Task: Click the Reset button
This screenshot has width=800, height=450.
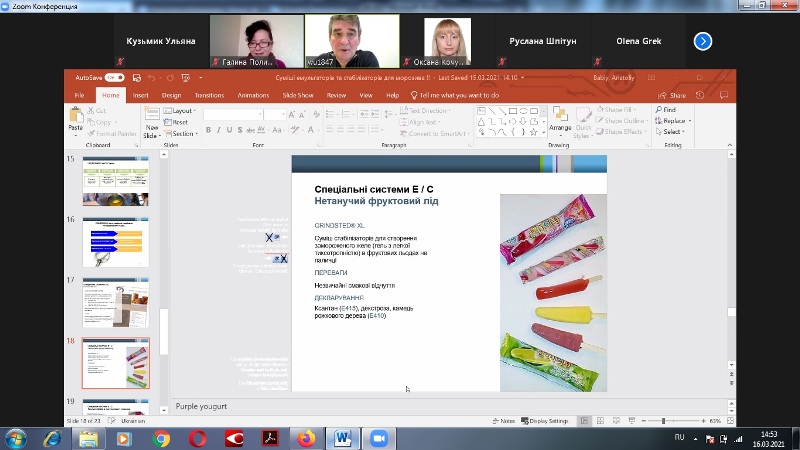Action: pos(176,122)
